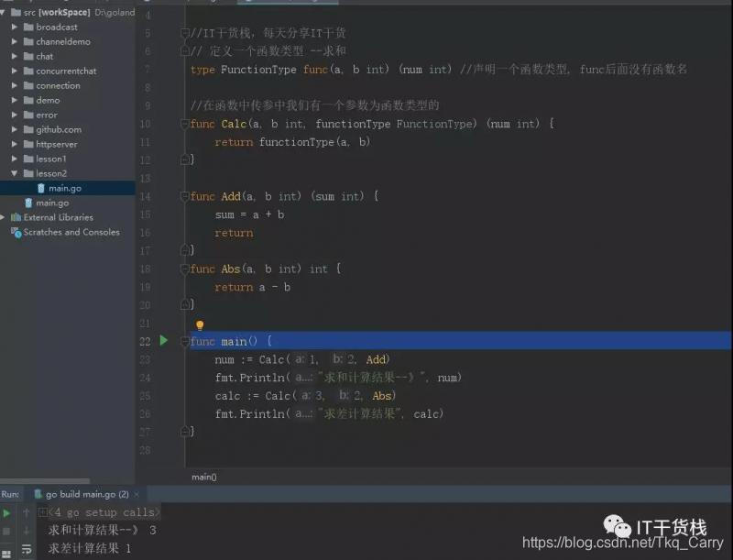Click the broadcast folder icon
This screenshot has width=733, height=560.
pos(28,27)
